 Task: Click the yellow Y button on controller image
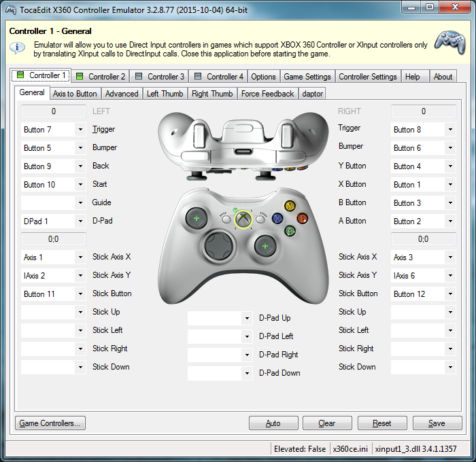pos(290,206)
